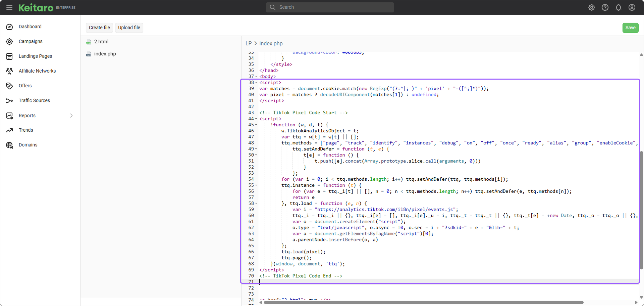Image resolution: width=644 pixels, height=306 pixels.
Task: Click the TikTok Pixel Code End comment
Action: [x=301, y=276]
